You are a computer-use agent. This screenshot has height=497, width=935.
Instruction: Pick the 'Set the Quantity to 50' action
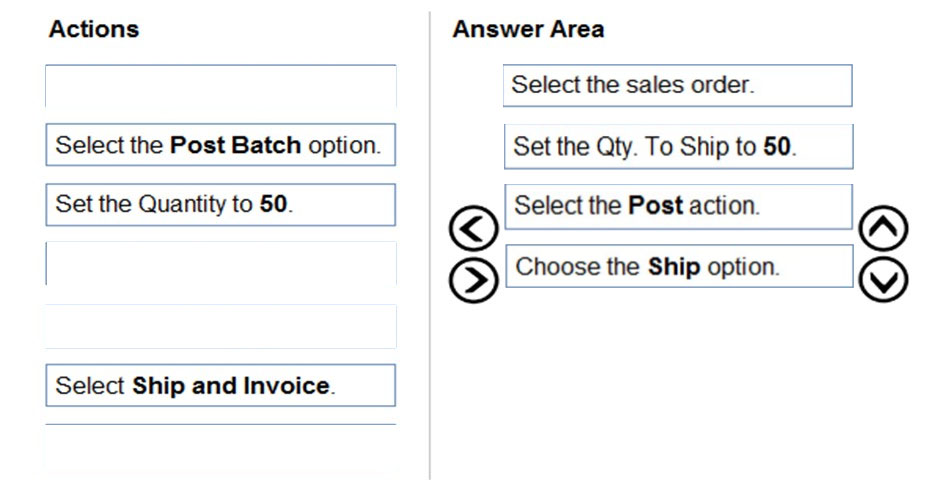point(220,205)
